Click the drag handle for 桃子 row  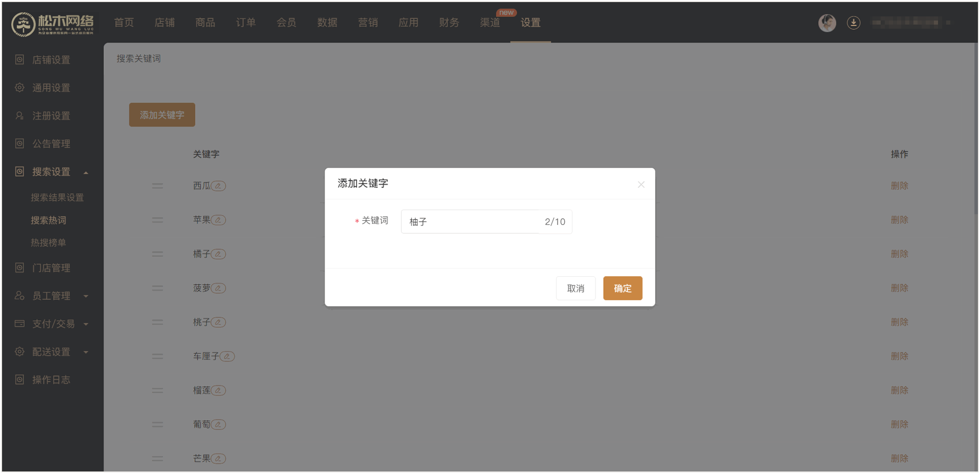point(158,322)
